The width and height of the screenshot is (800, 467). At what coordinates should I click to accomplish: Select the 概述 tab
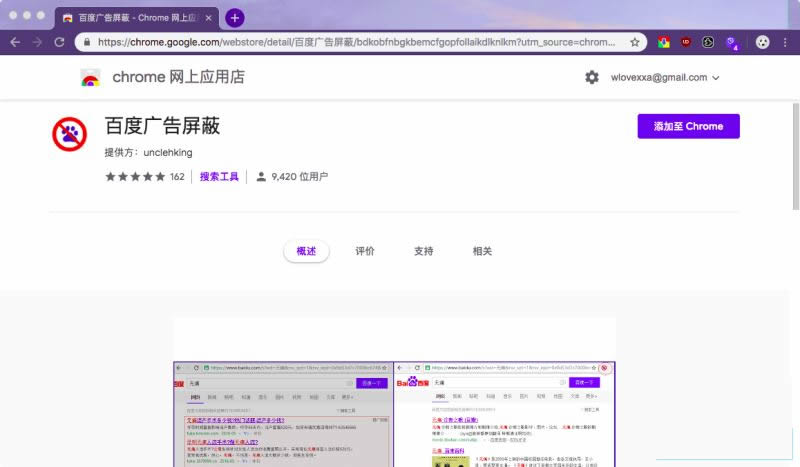coord(306,251)
